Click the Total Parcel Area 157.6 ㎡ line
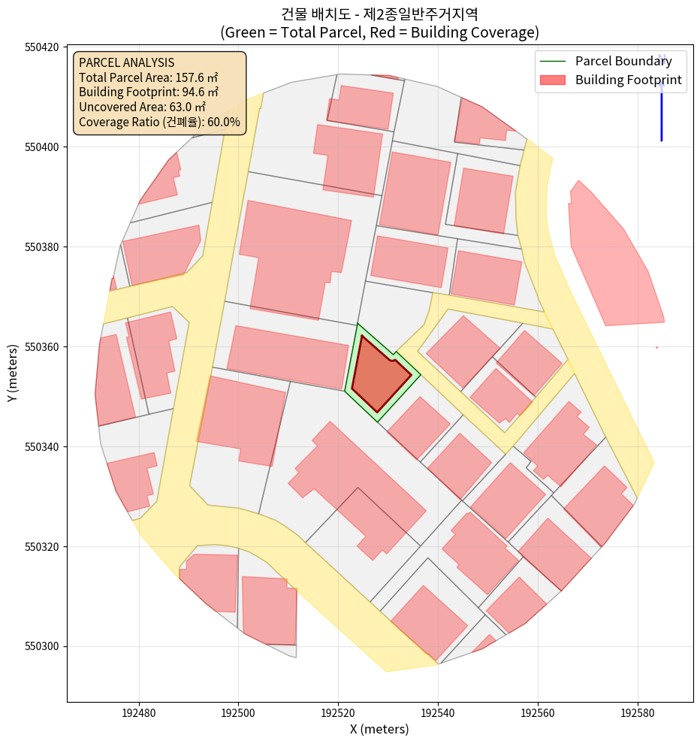Image resolution: width=700 pixels, height=744 pixels. click(x=148, y=77)
